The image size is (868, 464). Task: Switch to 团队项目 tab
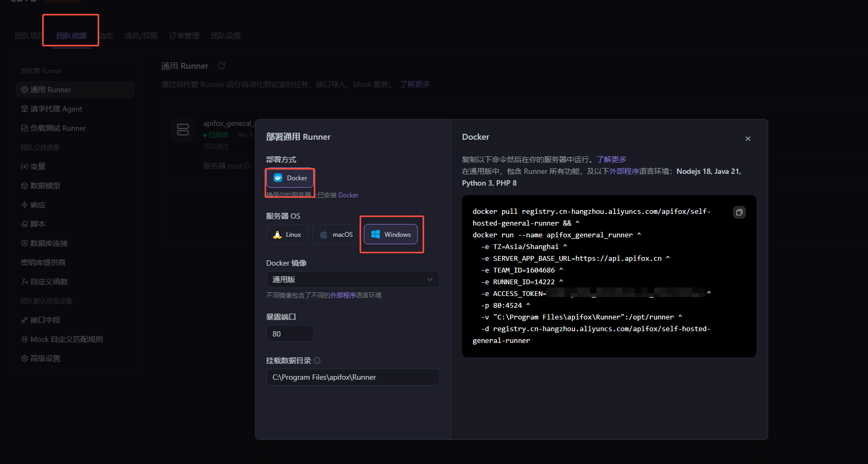29,36
